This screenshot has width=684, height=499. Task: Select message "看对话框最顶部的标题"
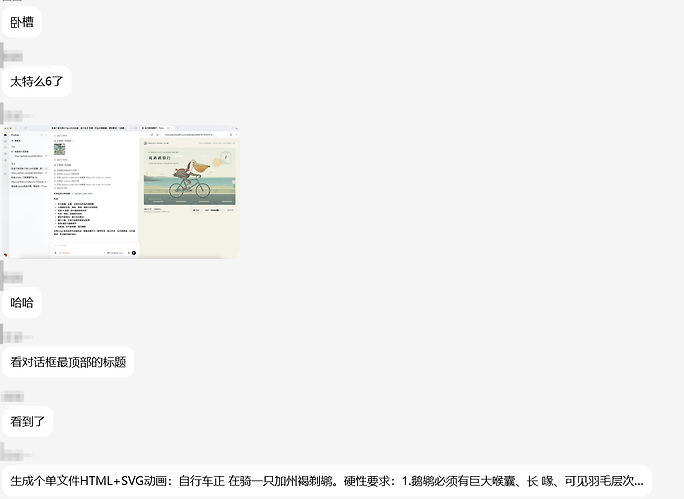[x=68, y=362]
